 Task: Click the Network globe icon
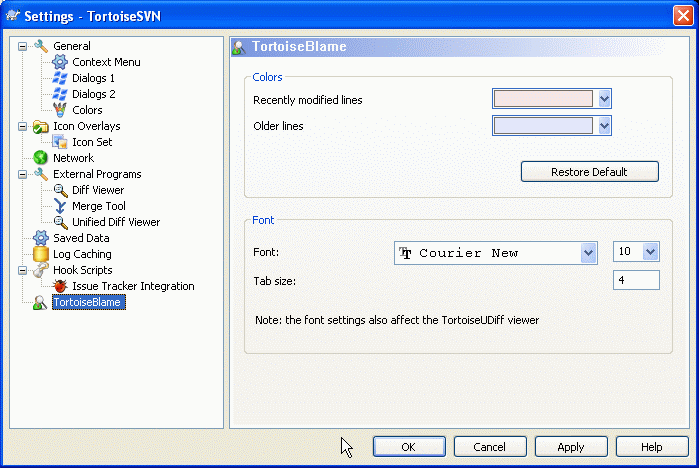point(41,158)
